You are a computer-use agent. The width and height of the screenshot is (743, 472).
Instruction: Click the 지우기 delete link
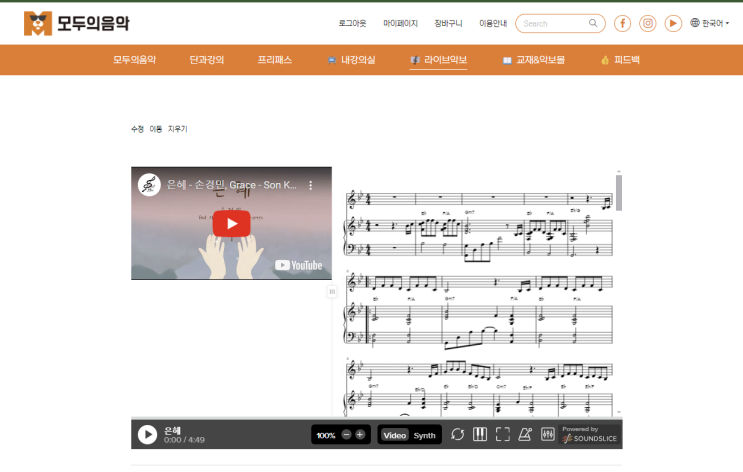(x=178, y=129)
